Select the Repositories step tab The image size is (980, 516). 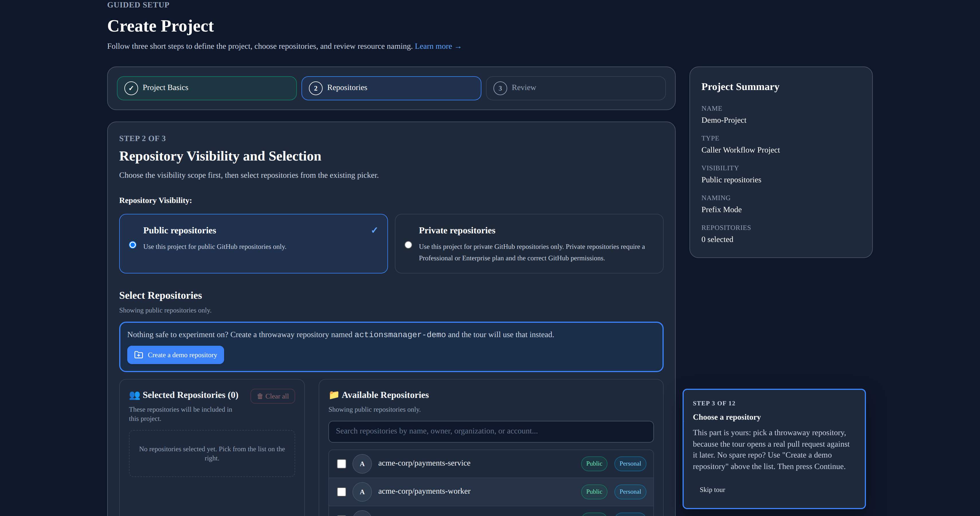point(391,88)
